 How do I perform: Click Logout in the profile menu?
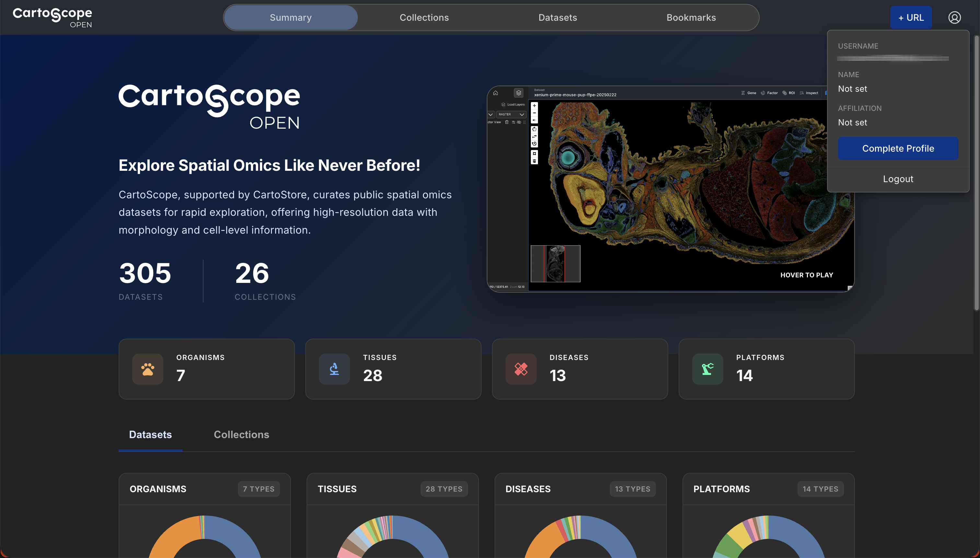pyautogui.click(x=898, y=179)
